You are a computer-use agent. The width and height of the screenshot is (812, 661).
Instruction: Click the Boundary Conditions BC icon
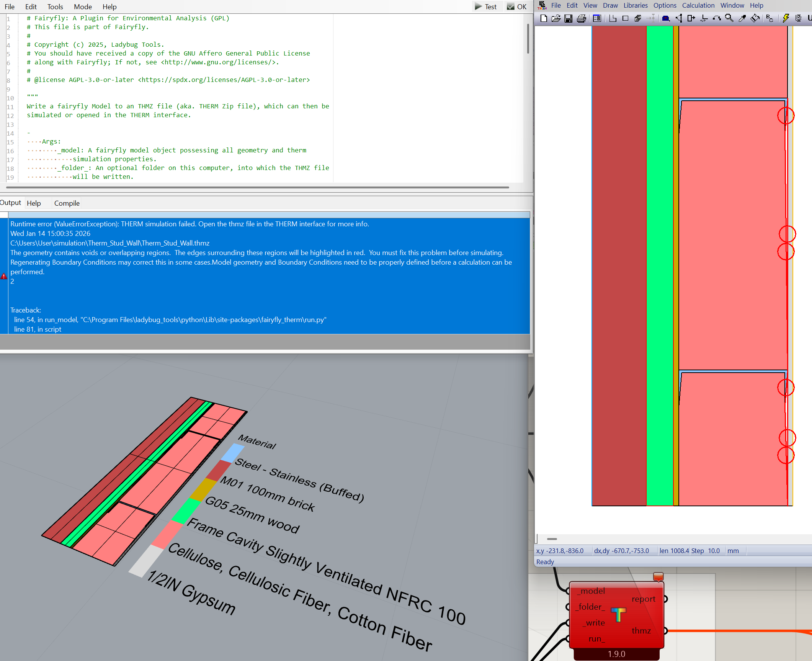(x=770, y=18)
